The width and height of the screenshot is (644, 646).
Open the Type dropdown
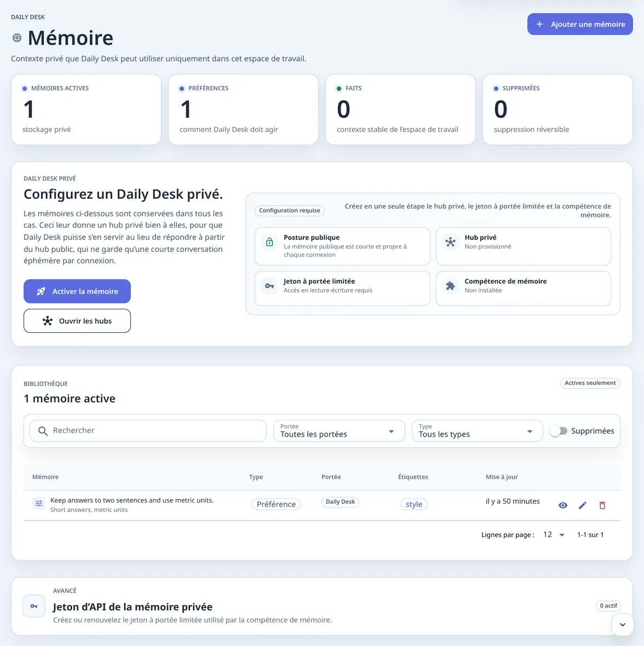pos(477,431)
